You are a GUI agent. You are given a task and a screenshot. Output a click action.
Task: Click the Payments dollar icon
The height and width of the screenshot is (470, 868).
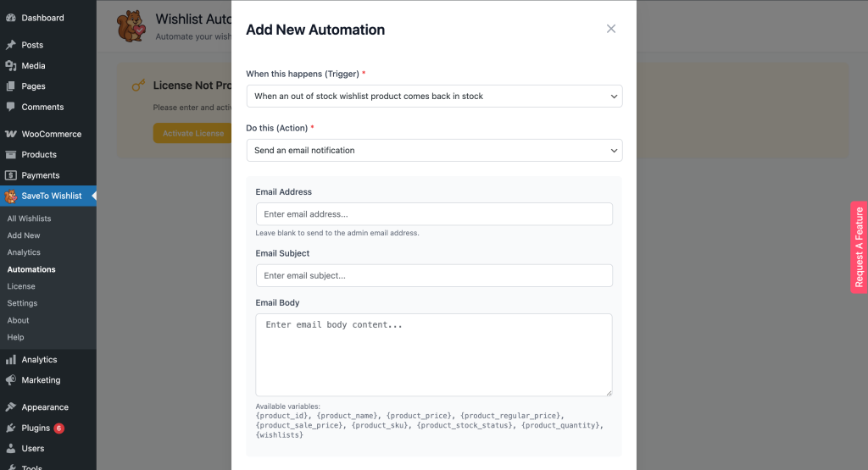11,175
